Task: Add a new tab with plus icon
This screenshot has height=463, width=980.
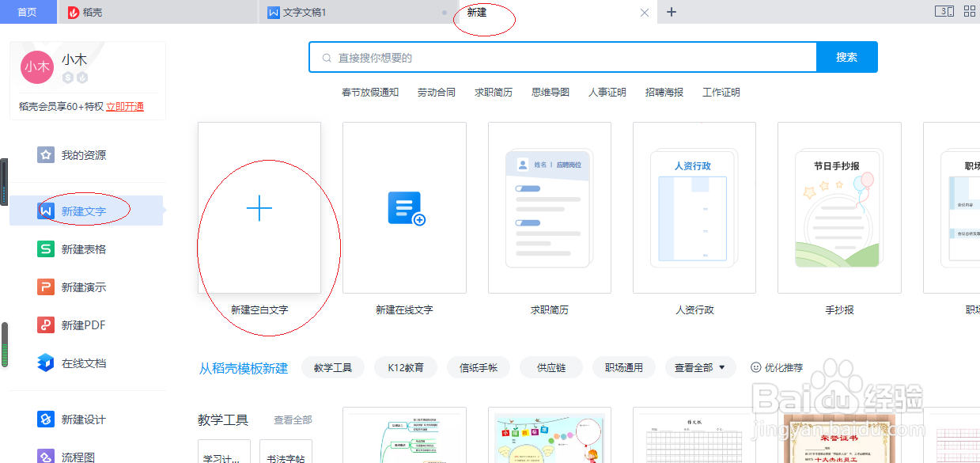Action: 672,12
